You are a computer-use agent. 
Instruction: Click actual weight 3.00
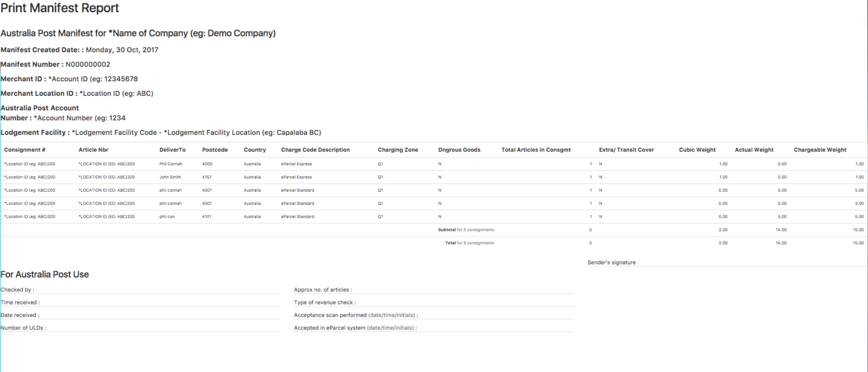pos(782,203)
